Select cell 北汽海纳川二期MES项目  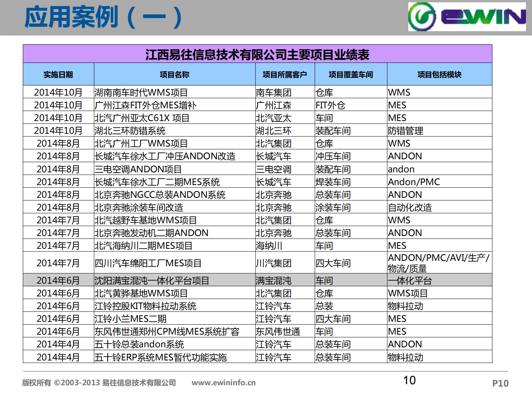(174, 245)
